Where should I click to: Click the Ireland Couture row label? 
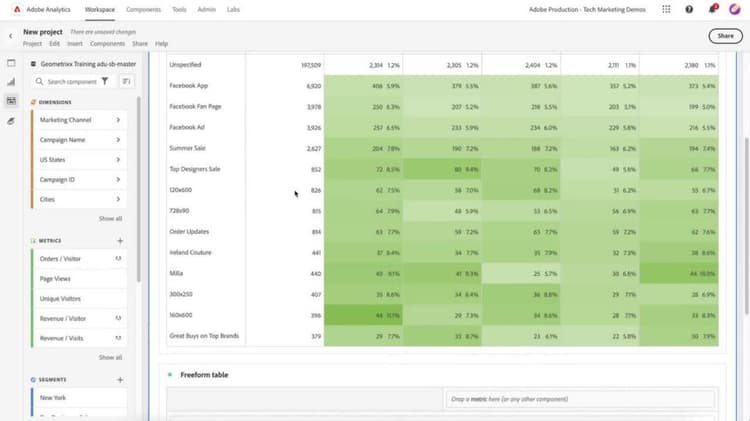point(190,252)
